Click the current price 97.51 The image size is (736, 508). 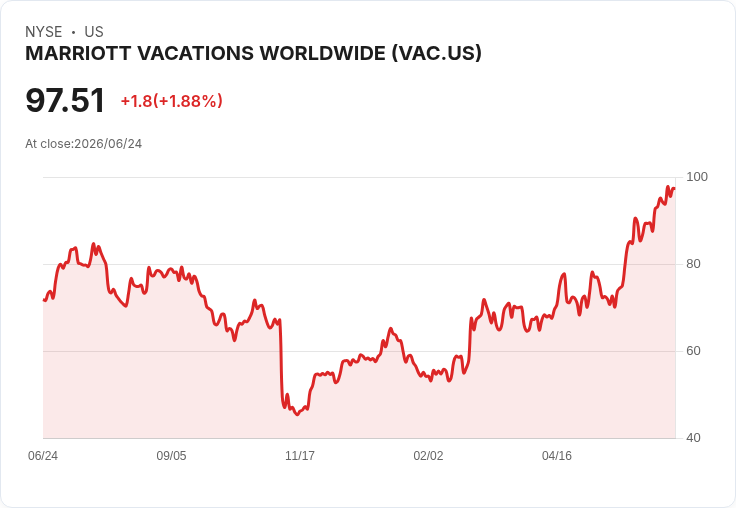(x=65, y=100)
